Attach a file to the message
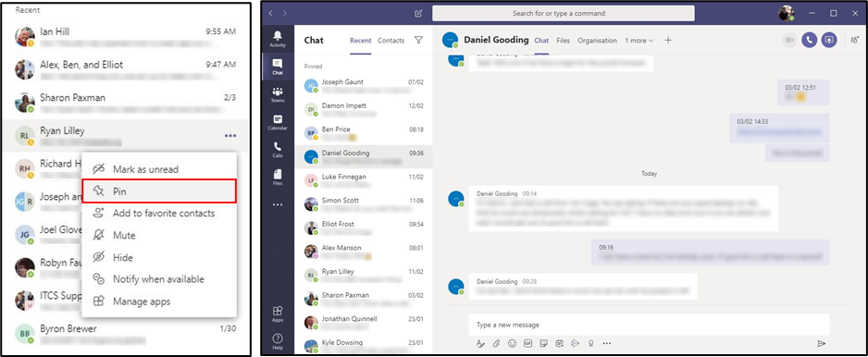The image size is (868, 357). point(497,344)
